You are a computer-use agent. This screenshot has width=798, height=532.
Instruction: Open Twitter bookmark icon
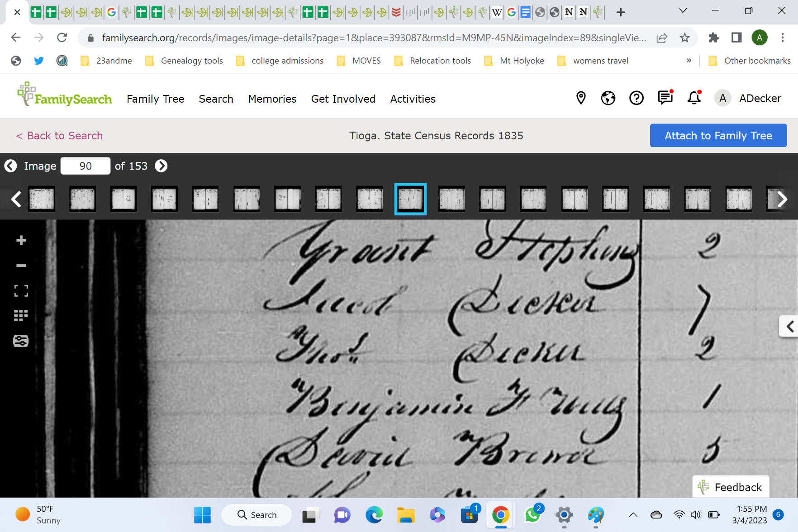click(x=39, y=61)
